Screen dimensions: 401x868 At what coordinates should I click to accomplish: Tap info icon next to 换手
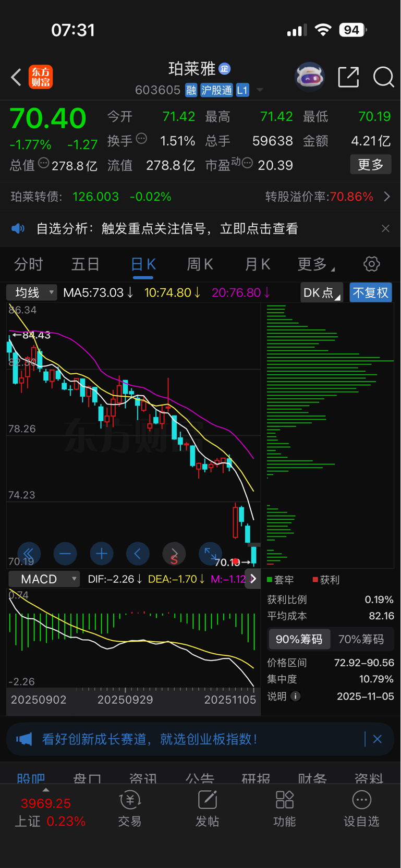141,139
